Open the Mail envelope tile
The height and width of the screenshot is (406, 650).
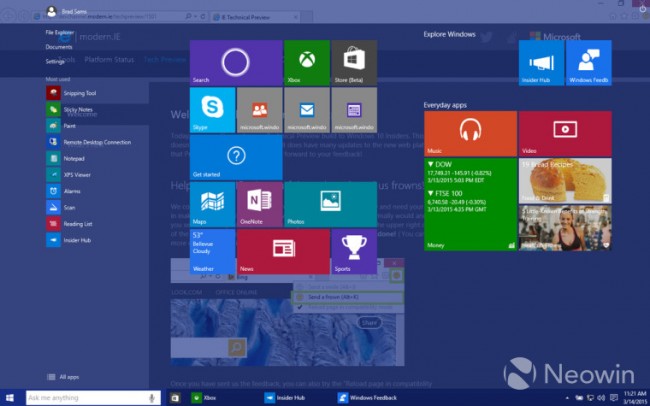click(307, 110)
